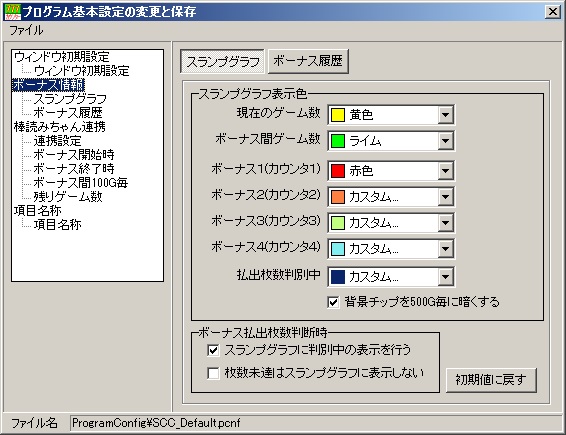Screen dimensions: 566x435
Task: Select the スランプグラフ tab
Action: [222, 62]
